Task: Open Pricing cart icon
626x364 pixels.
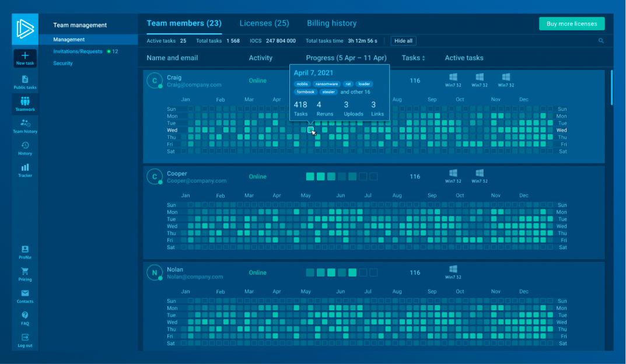Action: click(x=25, y=271)
